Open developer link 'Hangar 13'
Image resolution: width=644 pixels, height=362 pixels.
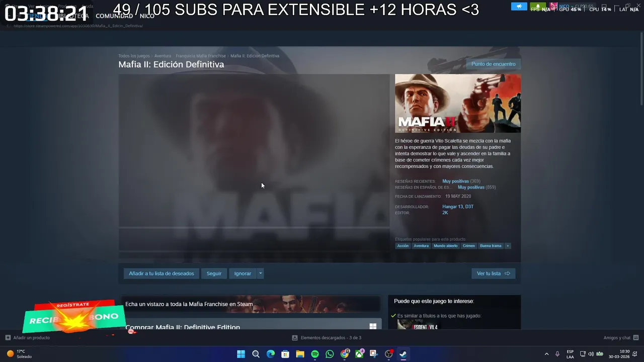[x=452, y=207]
